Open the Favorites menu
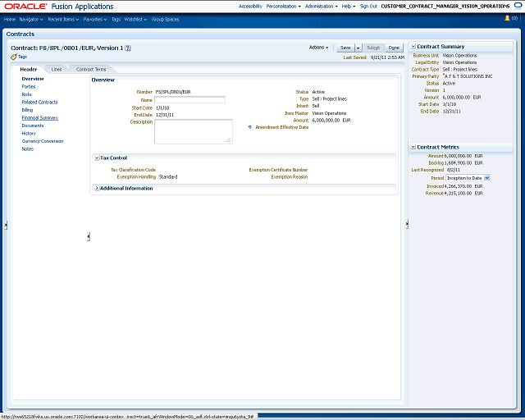 coord(95,20)
